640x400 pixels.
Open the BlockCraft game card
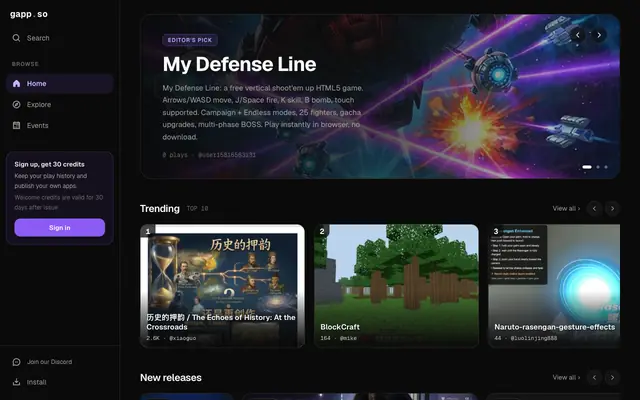396,286
